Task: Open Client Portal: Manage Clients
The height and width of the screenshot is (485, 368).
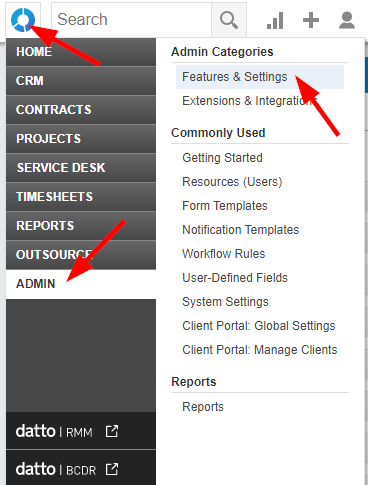Action: point(259,350)
